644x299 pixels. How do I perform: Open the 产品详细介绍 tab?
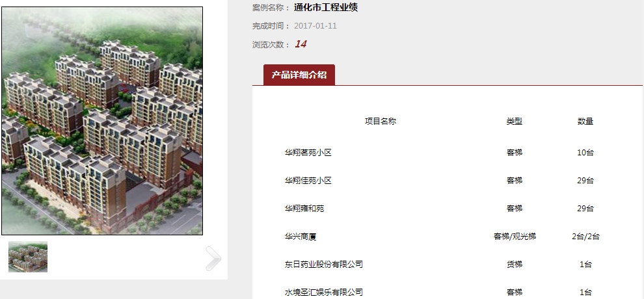(299, 75)
